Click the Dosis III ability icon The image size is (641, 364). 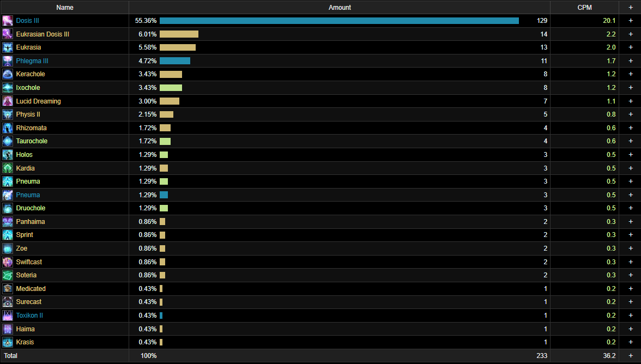point(8,20)
